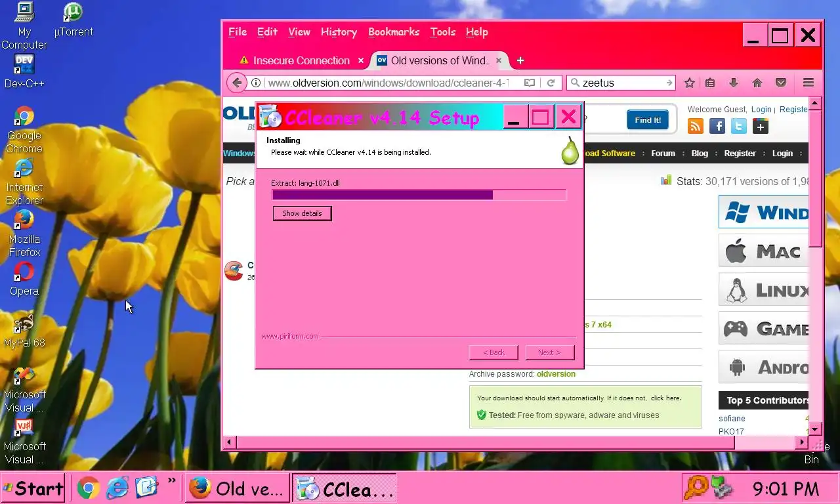Click the Find It! button
Image resolution: width=840 pixels, height=504 pixels.
coord(648,120)
